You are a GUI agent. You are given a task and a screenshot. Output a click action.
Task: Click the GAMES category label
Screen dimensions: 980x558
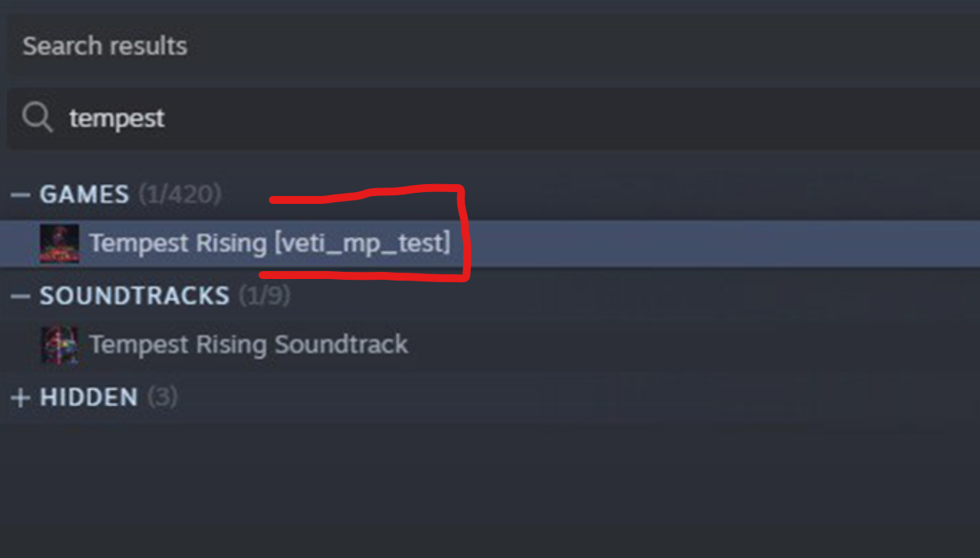pyautogui.click(x=84, y=194)
